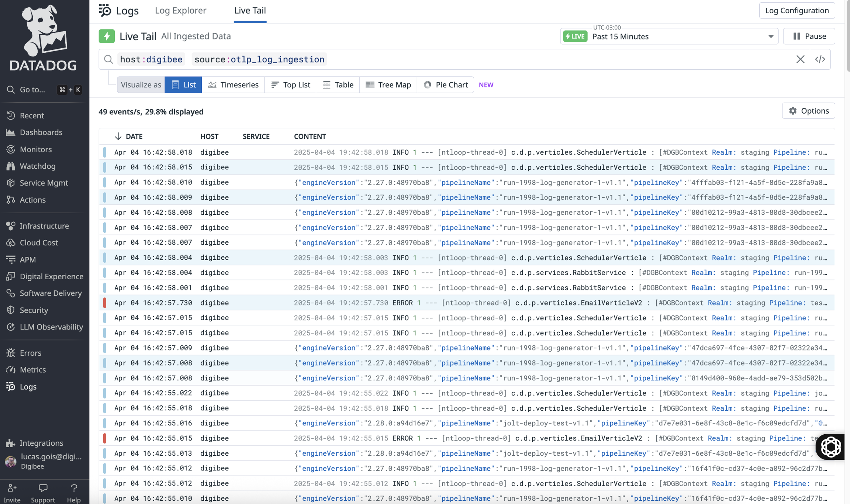Open the Help question mark
The width and height of the screenshot is (850, 504).
coord(74,489)
